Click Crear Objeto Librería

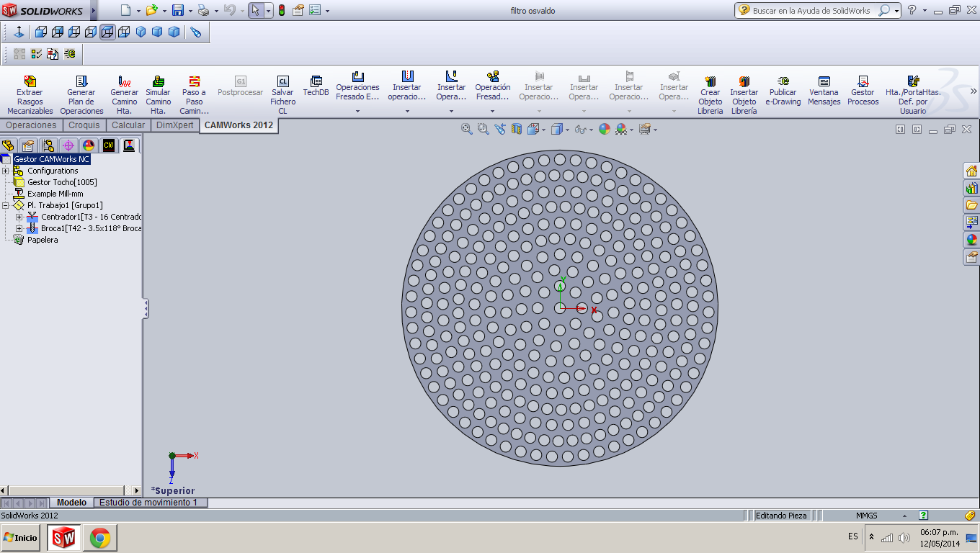[710, 94]
